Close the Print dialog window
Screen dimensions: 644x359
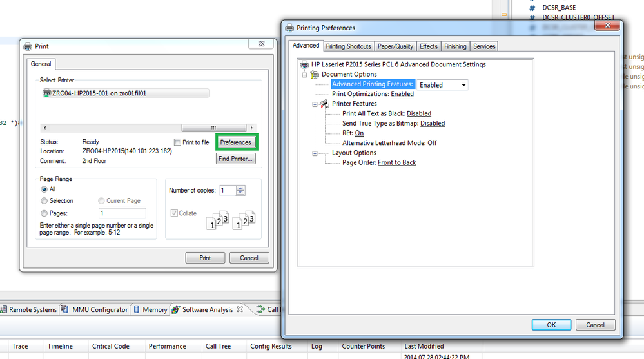point(261,44)
